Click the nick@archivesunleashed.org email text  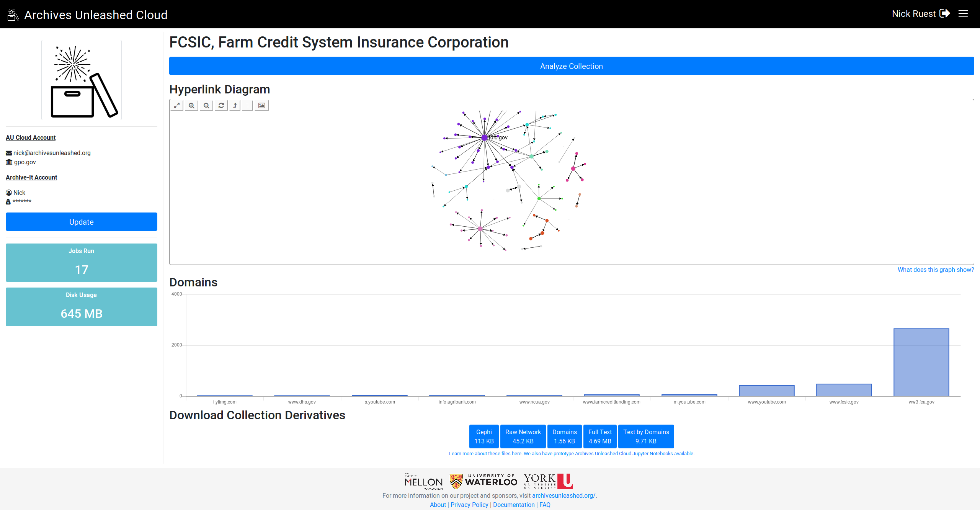pyautogui.click(x=52, y=153)
